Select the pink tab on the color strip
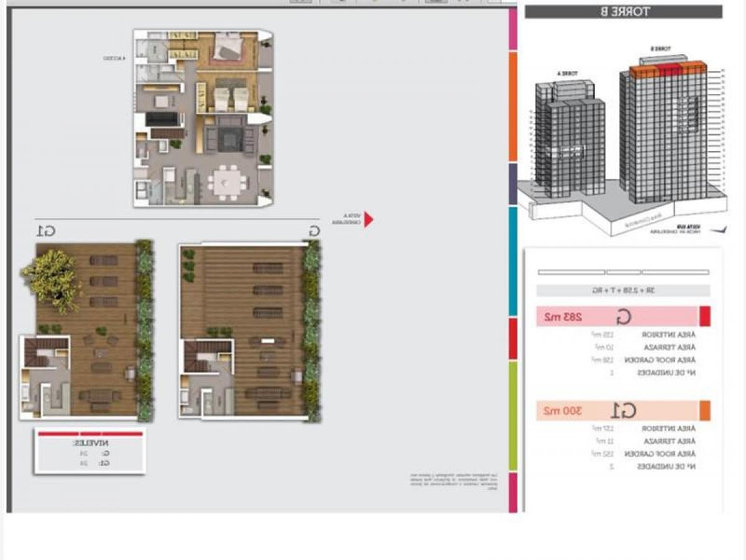Image resolution: width=746 pixels, height=560 pixels. click(513, 29)
